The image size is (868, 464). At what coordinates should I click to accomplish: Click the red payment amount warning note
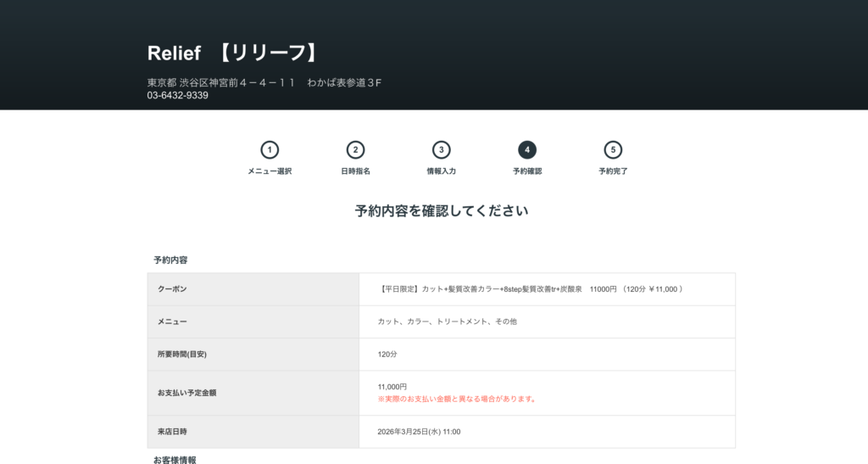(457, 399)
